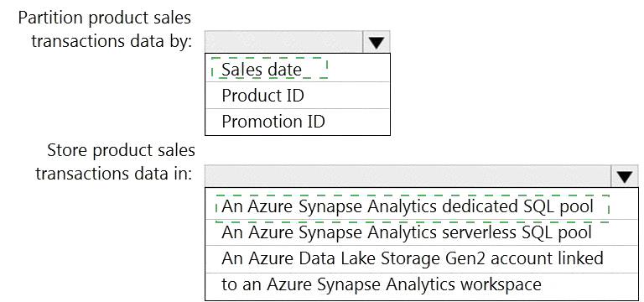The width and height of the screenshot is (644, 302).
Task: Click the green dashed box around Sales date
Action: [x=269, y=69]
